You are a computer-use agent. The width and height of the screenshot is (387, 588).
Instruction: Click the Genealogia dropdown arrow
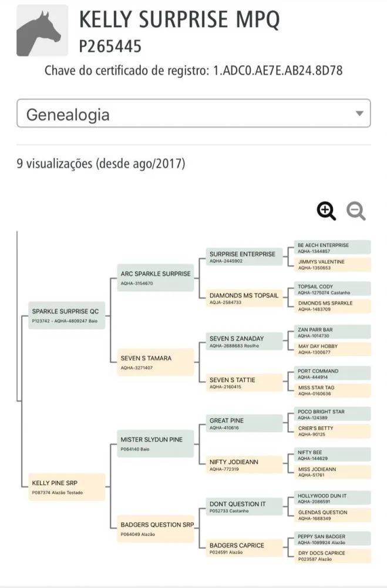(x=359, y=113)
